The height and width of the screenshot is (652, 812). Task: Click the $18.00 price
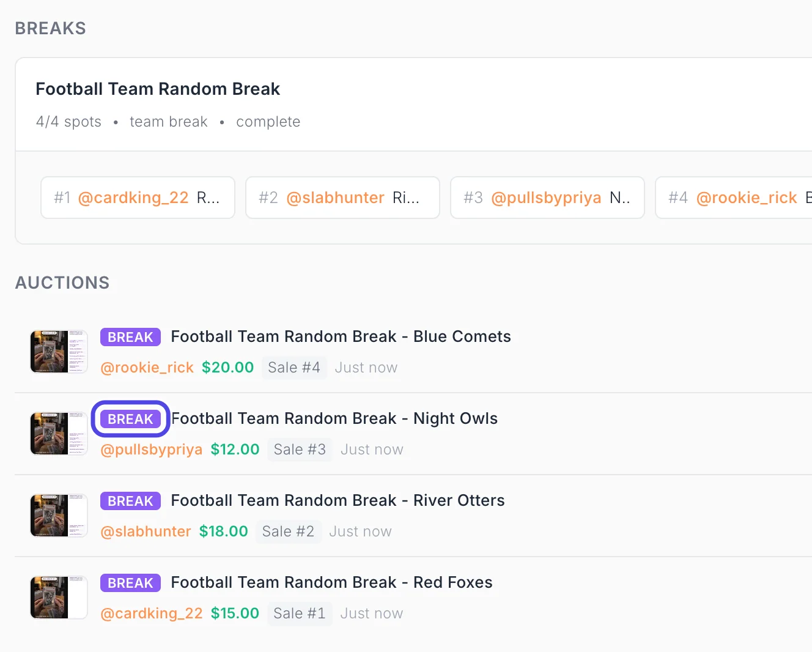point(223,532)
